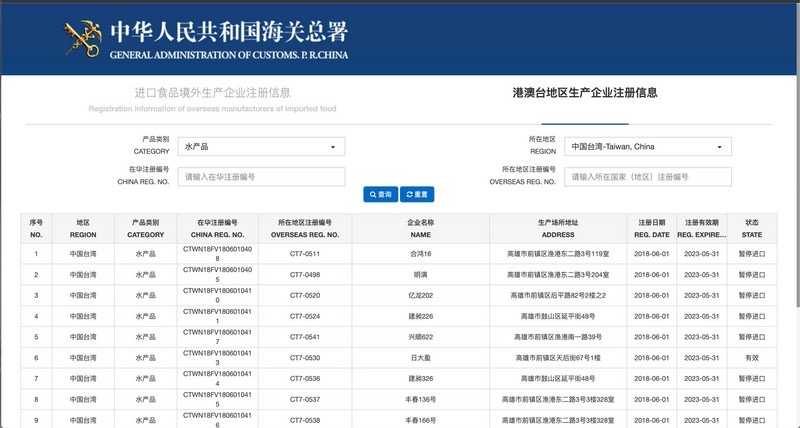Image resolution: width=800 pixels, height=428 pixels.
Task: Click the page vertical scrollbar
Action: pos(797,153)
